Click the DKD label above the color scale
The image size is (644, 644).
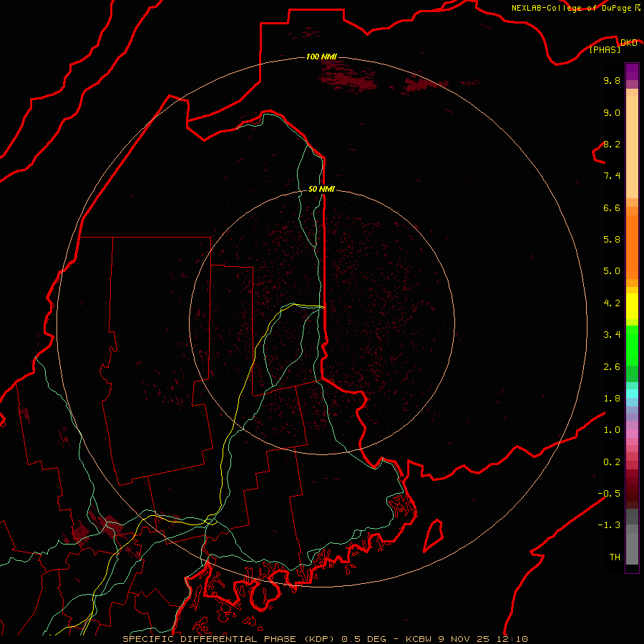click(x=628, y=42)
